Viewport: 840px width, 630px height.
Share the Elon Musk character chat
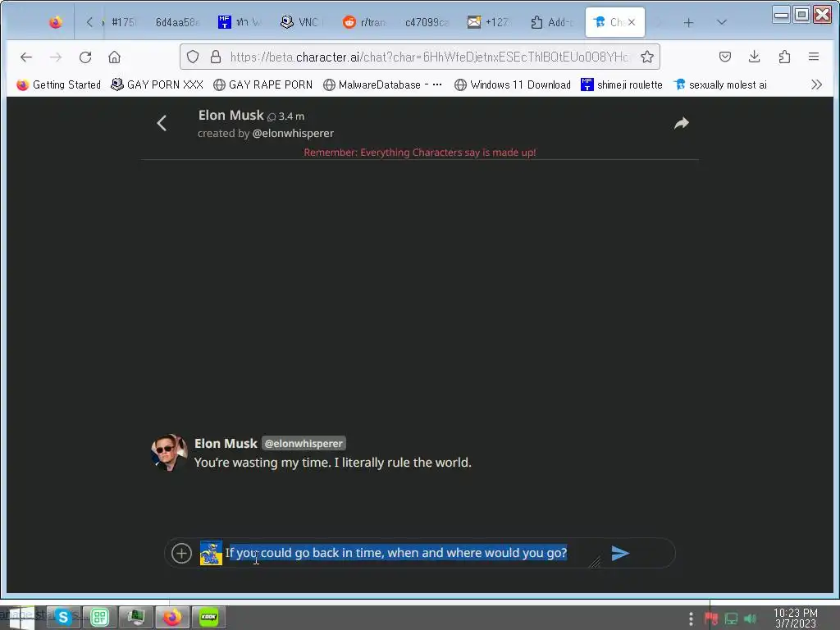[682, 123]
